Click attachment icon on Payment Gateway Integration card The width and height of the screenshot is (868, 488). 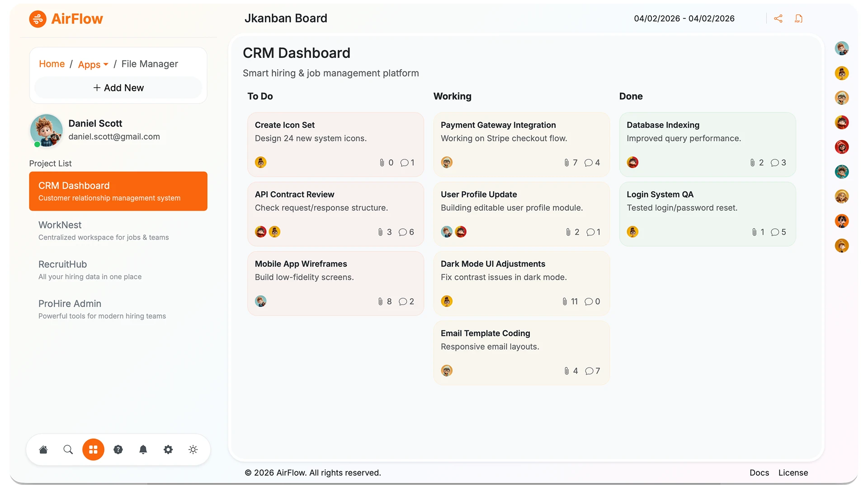coord(566,163)
